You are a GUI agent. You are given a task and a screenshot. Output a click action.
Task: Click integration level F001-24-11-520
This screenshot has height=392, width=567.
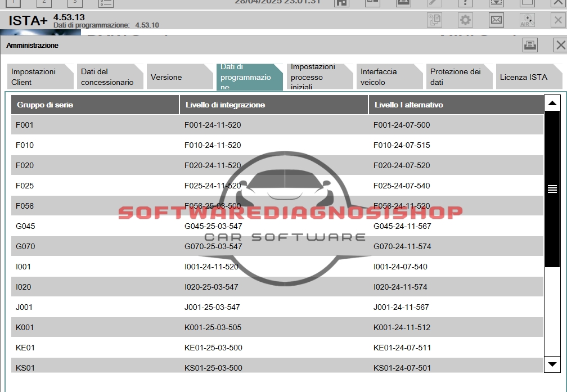point(213,125)
